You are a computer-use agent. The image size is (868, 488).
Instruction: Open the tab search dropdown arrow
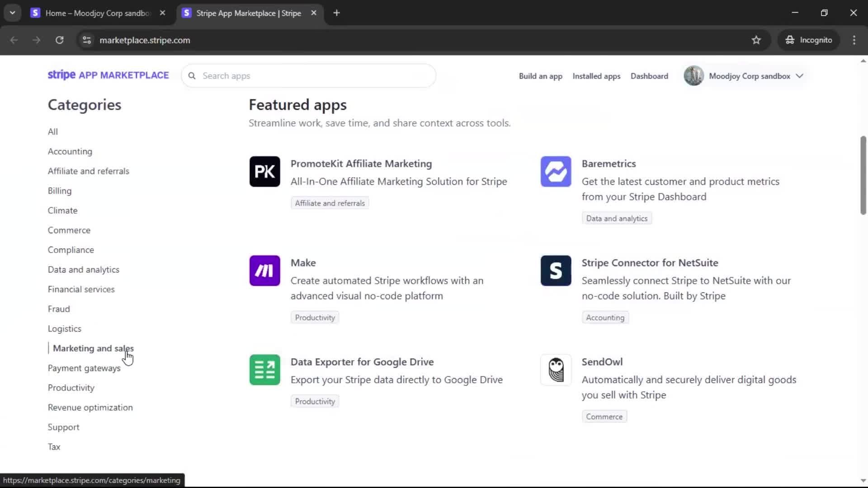(12, 13)
